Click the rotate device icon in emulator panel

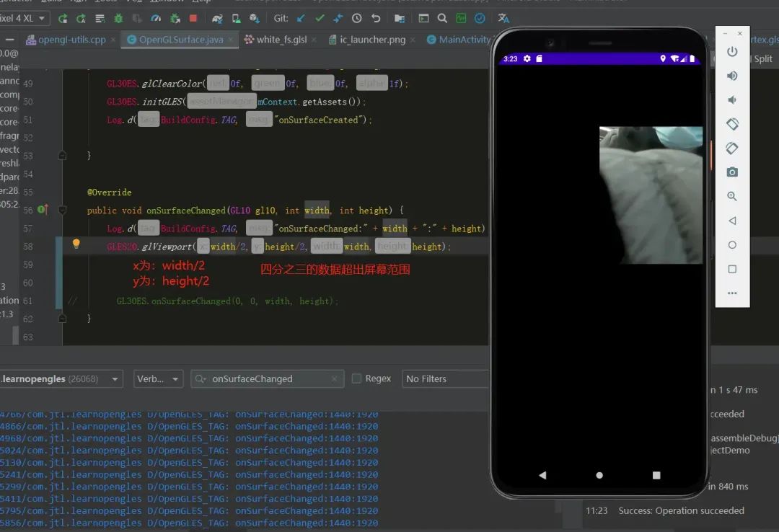point(732,123)
